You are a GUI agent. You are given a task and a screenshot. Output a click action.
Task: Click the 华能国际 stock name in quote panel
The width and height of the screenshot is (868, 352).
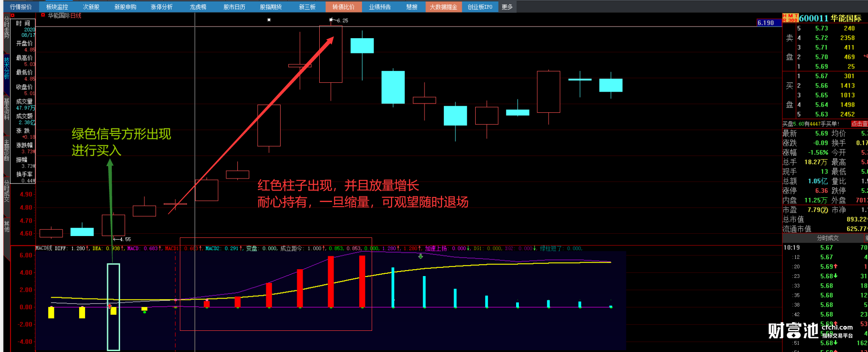point(845,18)
